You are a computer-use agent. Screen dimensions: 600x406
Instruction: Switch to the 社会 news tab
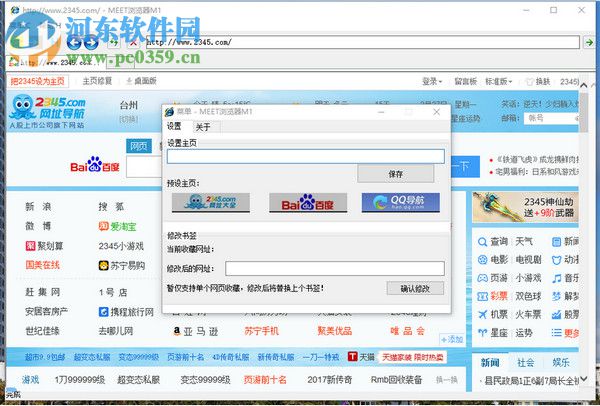pos(525,362)
